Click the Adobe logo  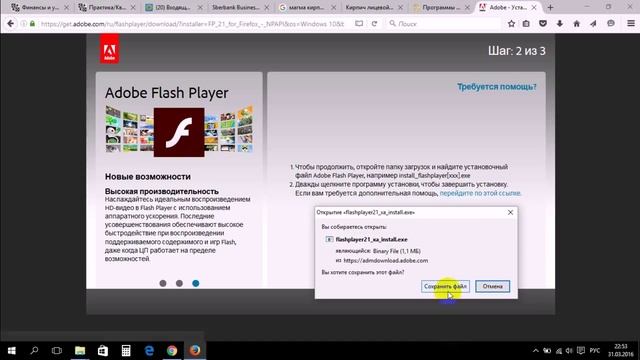pyautogui.click(x=109, y=49)
